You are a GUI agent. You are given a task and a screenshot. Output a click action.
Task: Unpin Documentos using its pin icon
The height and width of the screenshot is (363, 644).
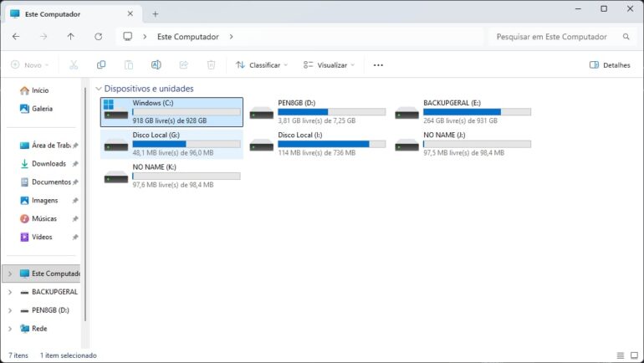coord(75,181)
